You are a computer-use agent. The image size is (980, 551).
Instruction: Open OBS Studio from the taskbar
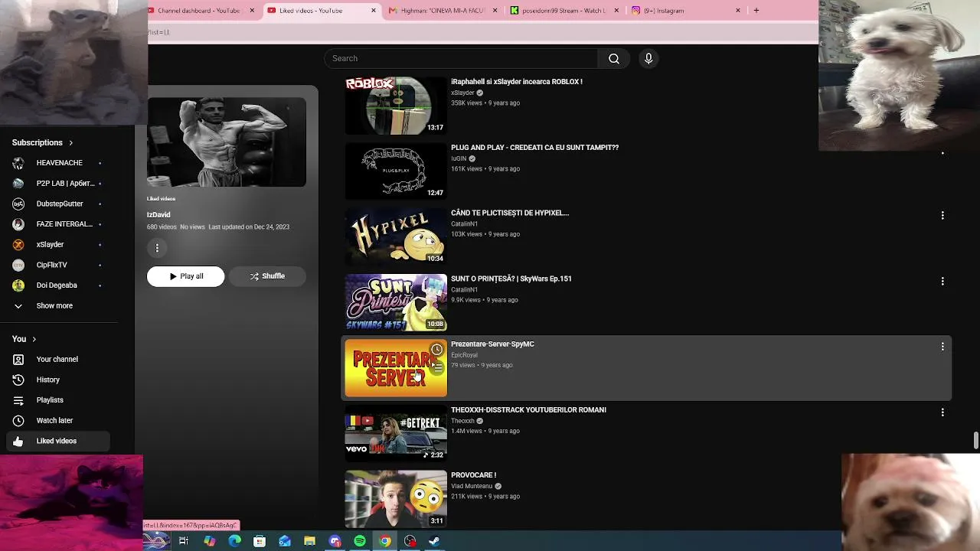pos(410,541)
